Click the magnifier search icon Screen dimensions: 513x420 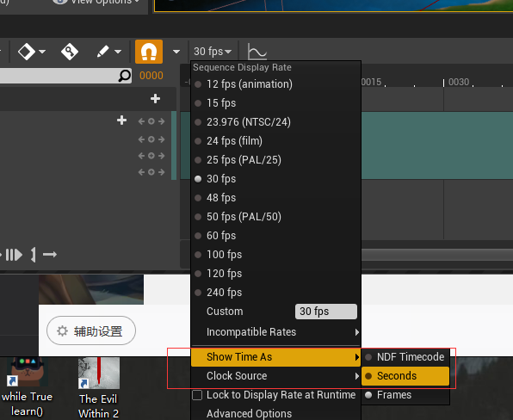point(124,76)
